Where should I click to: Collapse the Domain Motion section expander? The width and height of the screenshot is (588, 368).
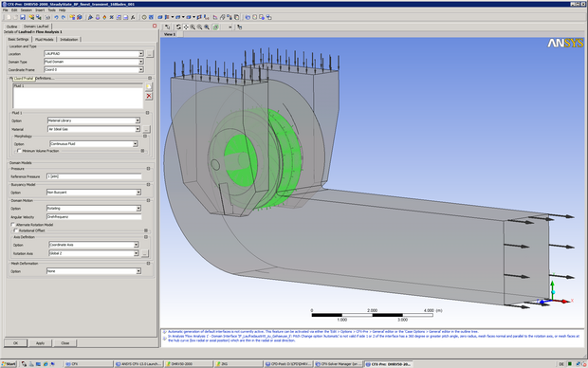click(x=148, y=201)
